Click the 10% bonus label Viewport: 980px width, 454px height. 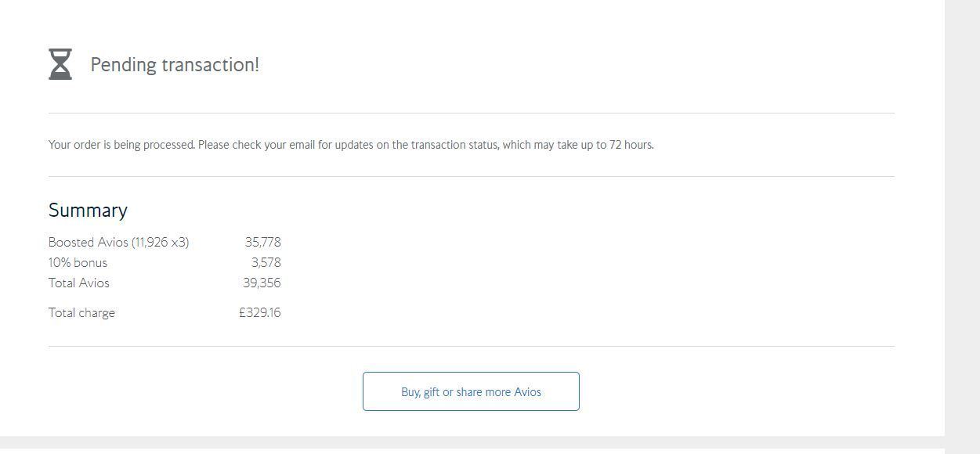pyautogui.click(x=78, y=263)
